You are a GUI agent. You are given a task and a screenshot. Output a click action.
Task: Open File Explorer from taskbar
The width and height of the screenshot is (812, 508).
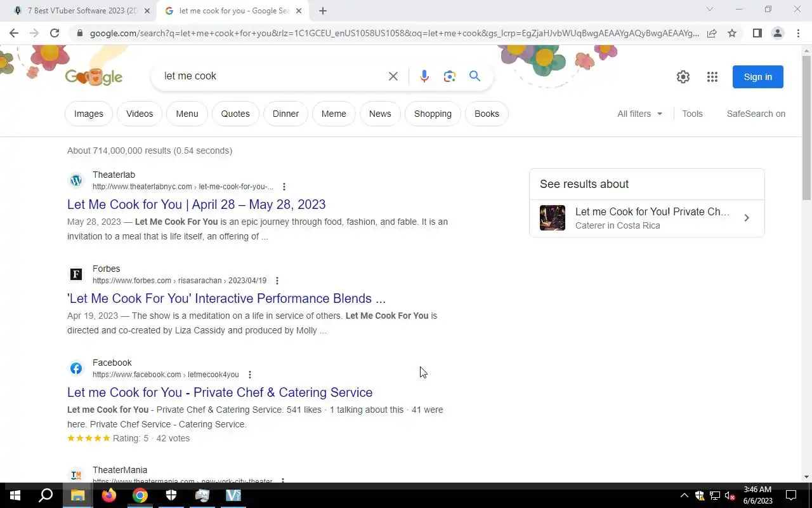77,495
